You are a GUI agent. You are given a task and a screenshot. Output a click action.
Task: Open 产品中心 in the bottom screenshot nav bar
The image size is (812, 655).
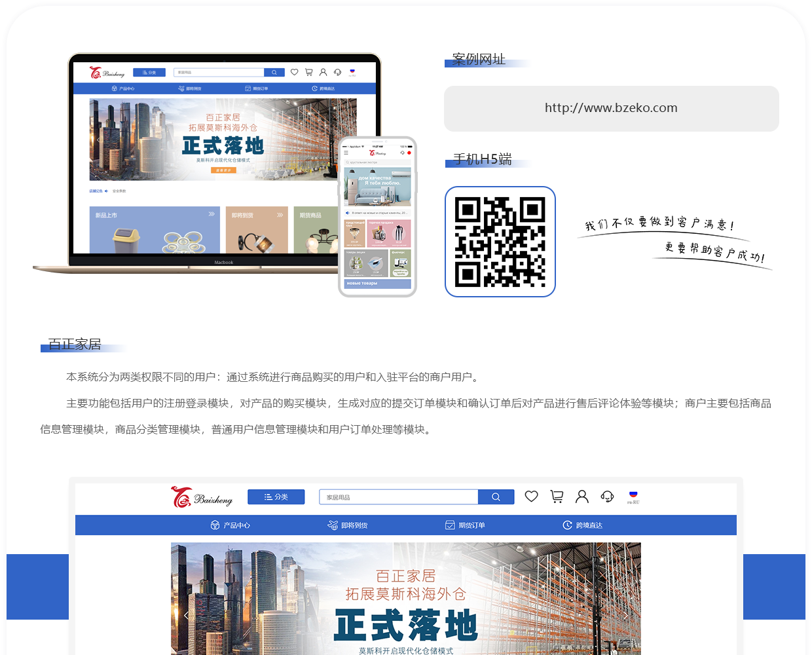pos(231,525)
